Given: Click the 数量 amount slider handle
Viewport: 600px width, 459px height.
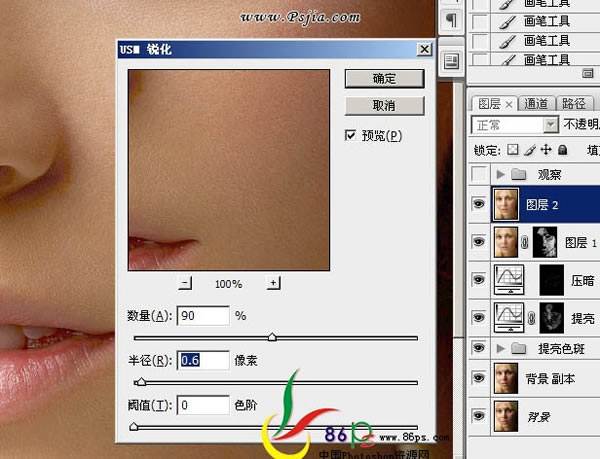Looking at the screenshot, I should pos(271,338).
